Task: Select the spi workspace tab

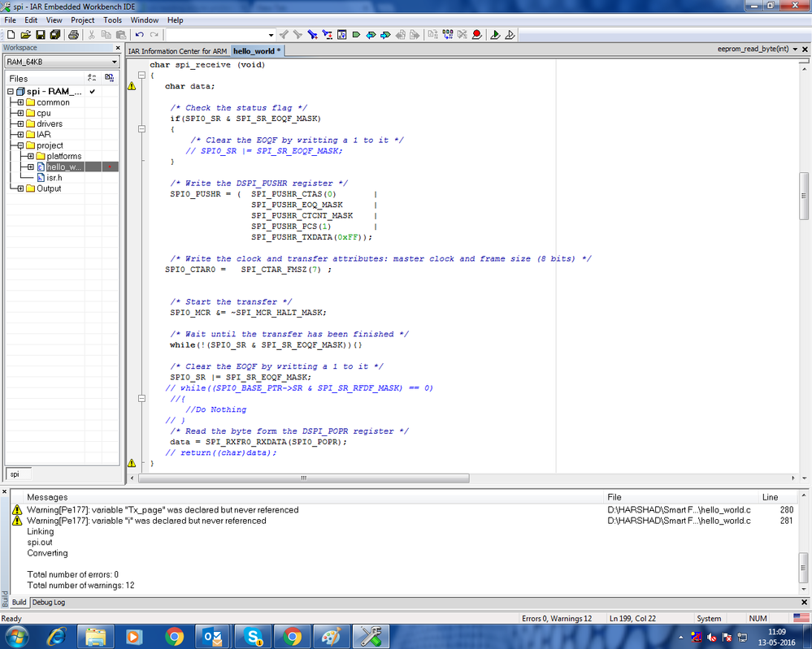Action: point(19,474)
